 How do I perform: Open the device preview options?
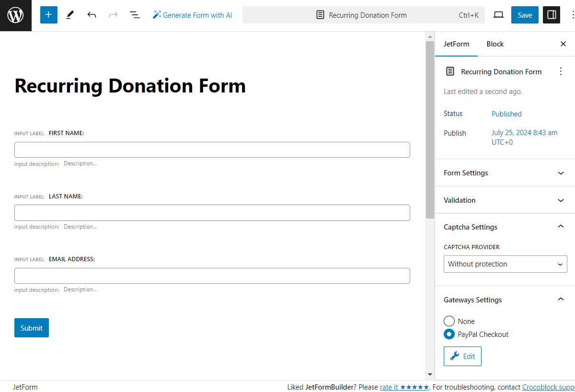coord(498,15)
